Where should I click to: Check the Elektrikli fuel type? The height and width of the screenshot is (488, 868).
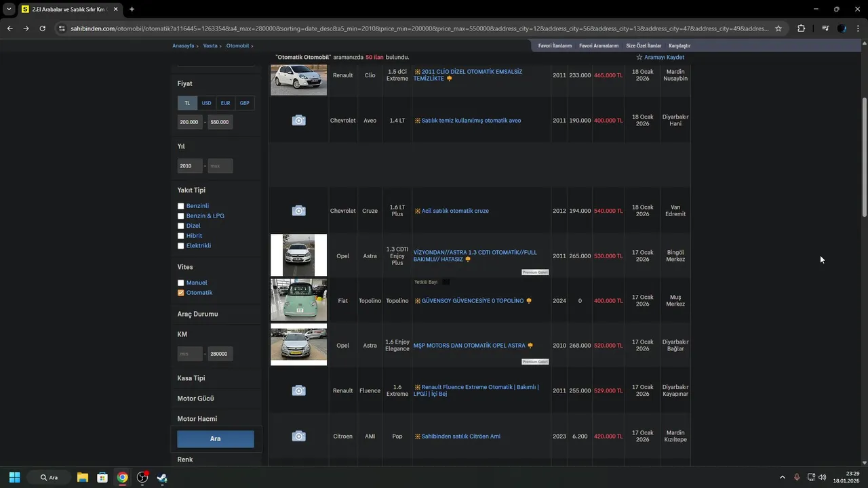pyautogui.click(x=181, y=246)
